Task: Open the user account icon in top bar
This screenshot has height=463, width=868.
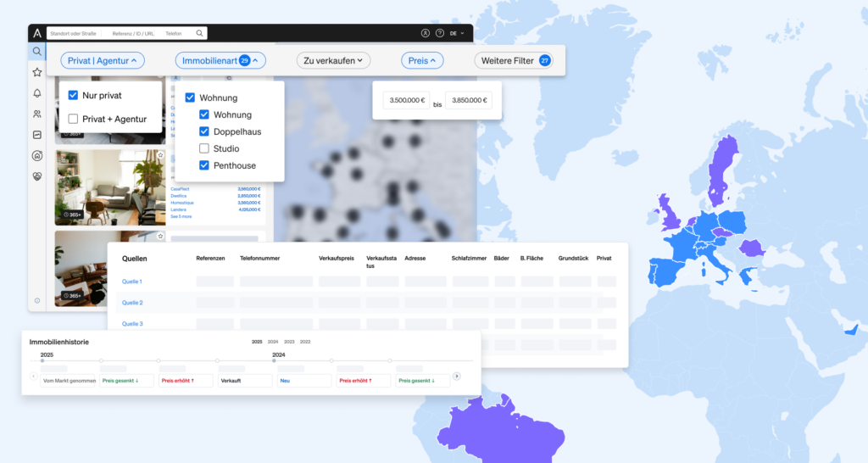Action: (426, 33)
